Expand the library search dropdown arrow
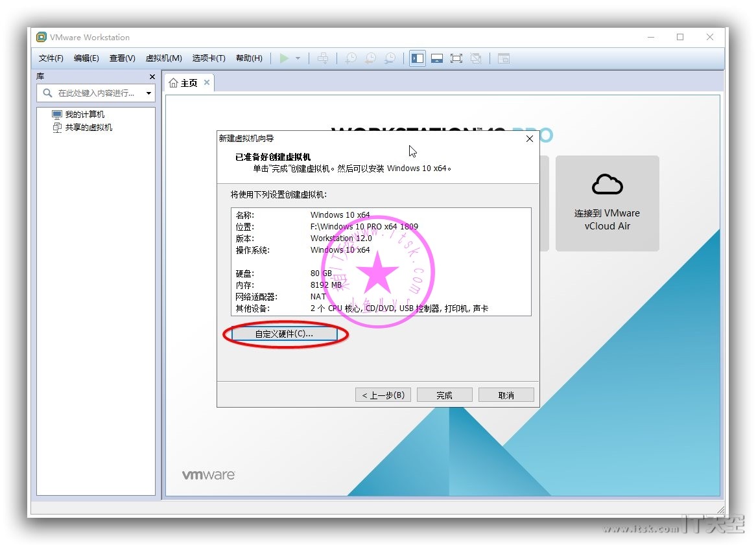Screen dimensions: 756x545 [149, 93]
